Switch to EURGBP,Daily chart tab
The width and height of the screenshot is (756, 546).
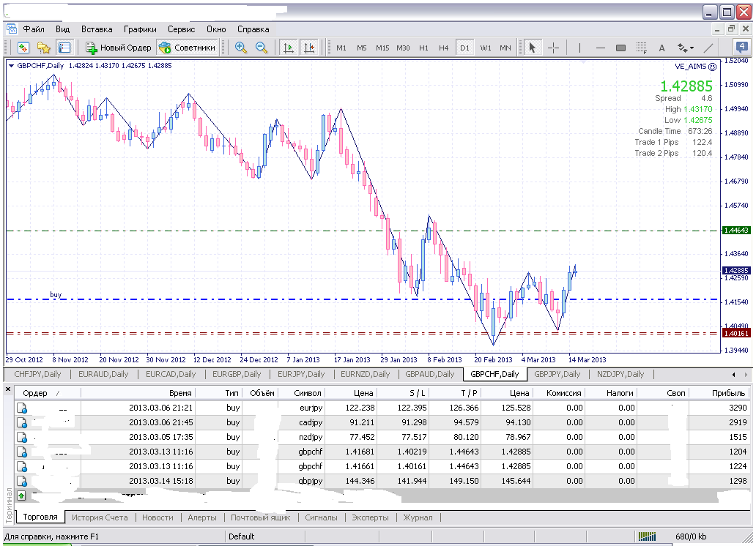point(237,374)
